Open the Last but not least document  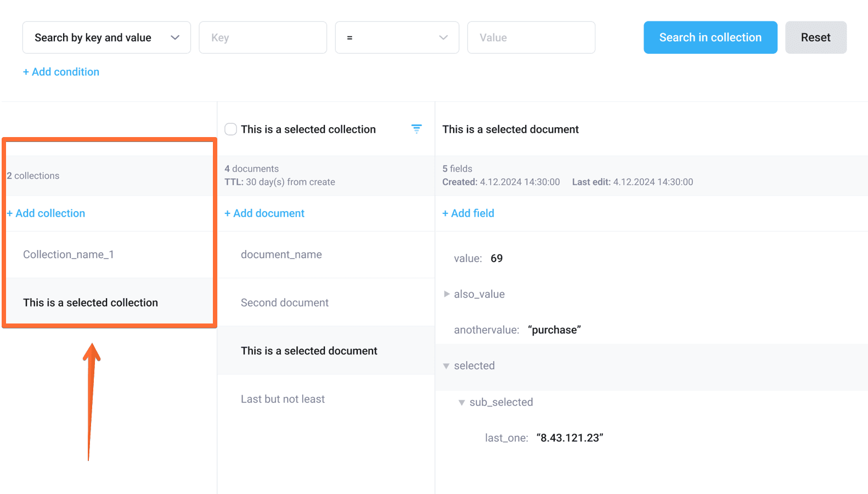(x=283, y=399)
